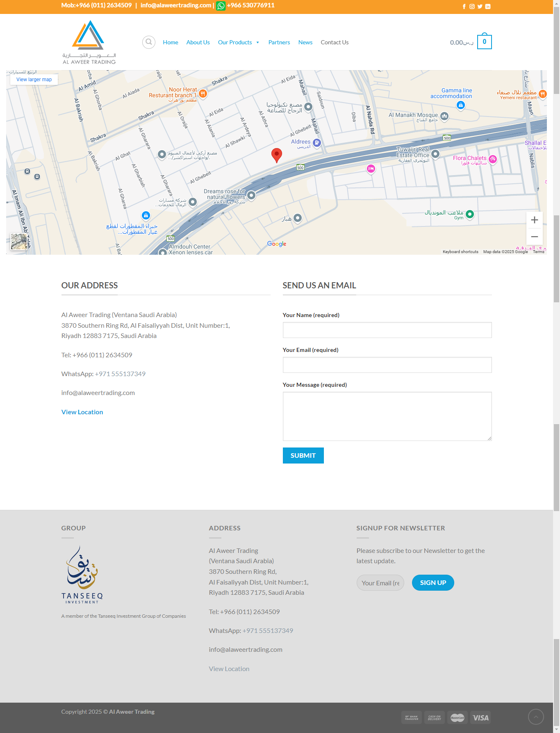Open View larger map link
Screen dimensions: 560x733
34,80
